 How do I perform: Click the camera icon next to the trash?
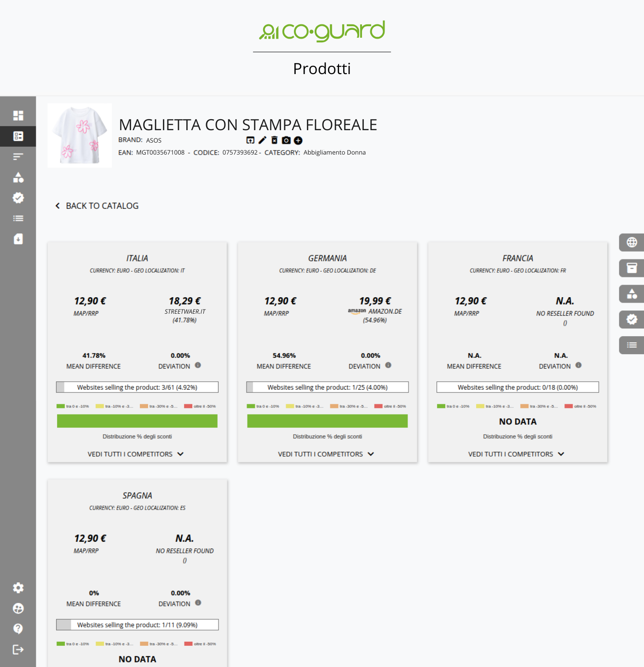(286, 140)
